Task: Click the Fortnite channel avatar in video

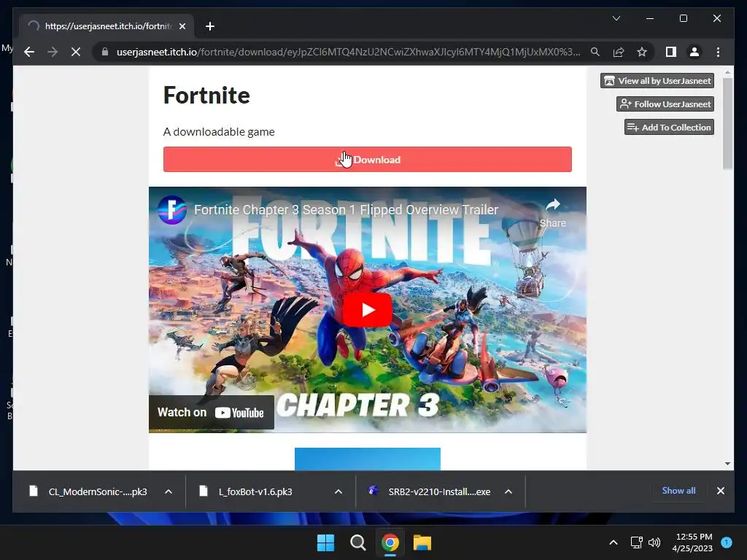Action: coord(172,210)
